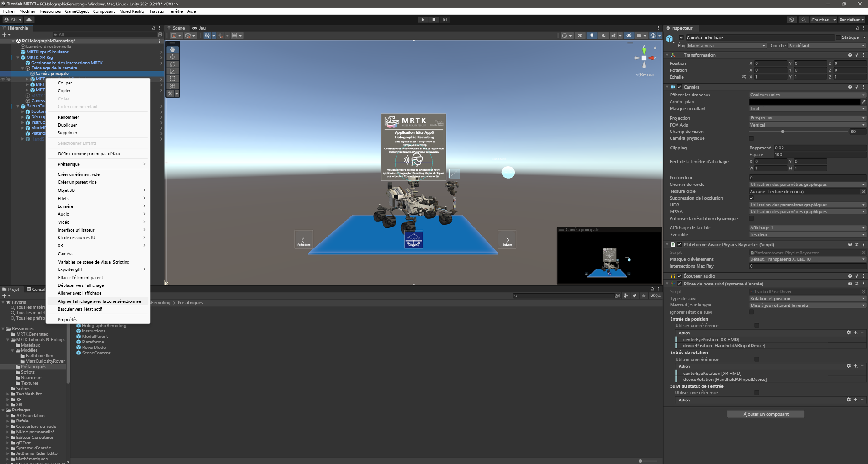
Task: Open the cloud services icon
Action: tap(29, 20)
